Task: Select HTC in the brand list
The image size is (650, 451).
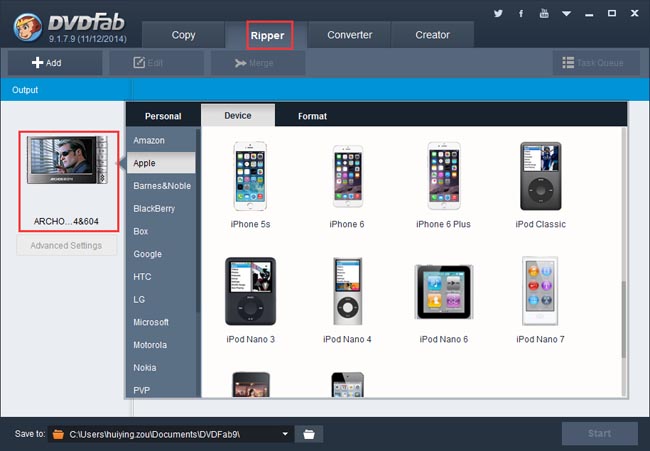Action: 161,276
